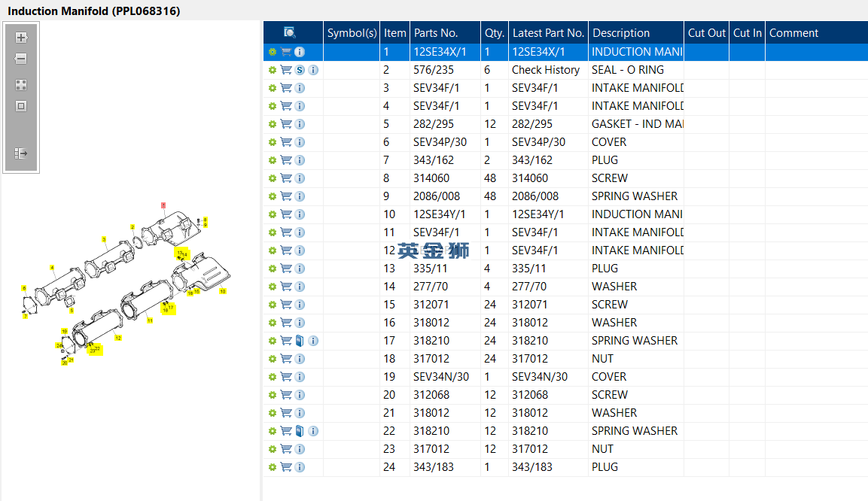Show info for SEAL - O RING row

click(x=313, y=70)
